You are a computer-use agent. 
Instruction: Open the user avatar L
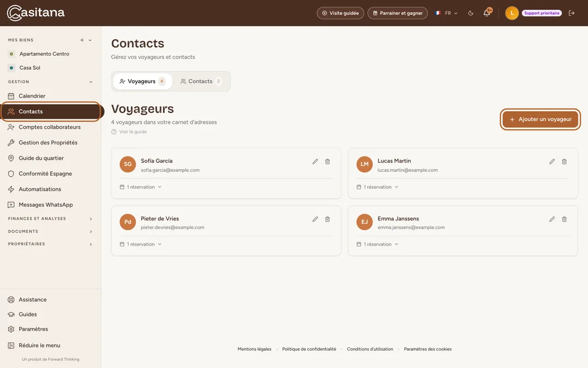(x=512, y=13)
